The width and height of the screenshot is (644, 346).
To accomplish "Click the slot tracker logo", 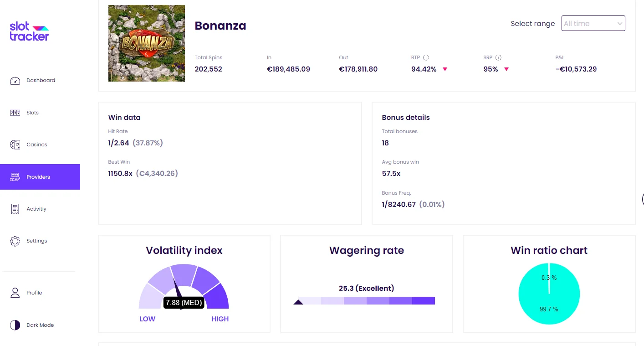I will [x=29, y=31].
